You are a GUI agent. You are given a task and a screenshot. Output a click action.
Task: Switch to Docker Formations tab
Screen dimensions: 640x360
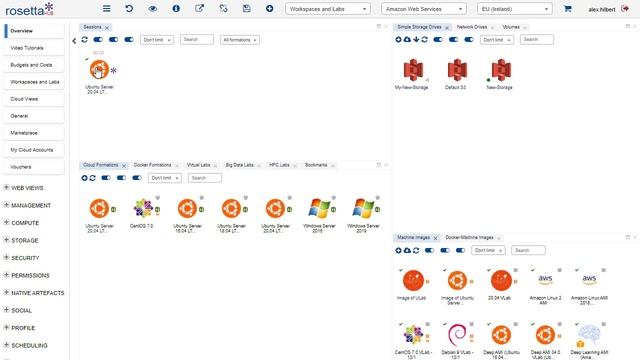tap(153, 165)
